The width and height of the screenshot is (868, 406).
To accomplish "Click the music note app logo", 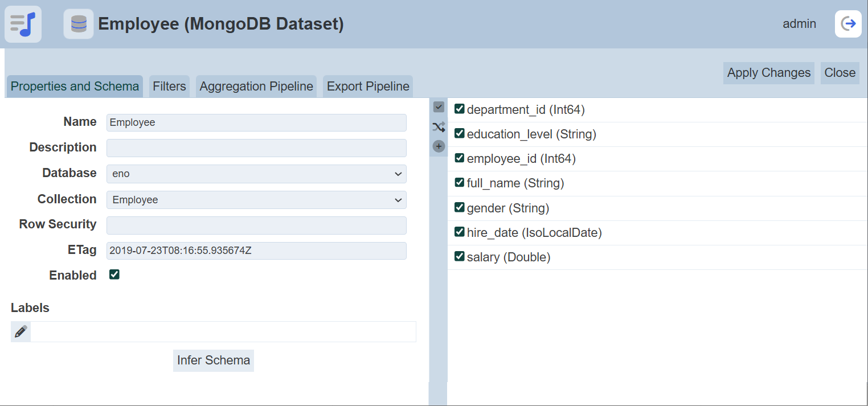I will coord(23,24).
